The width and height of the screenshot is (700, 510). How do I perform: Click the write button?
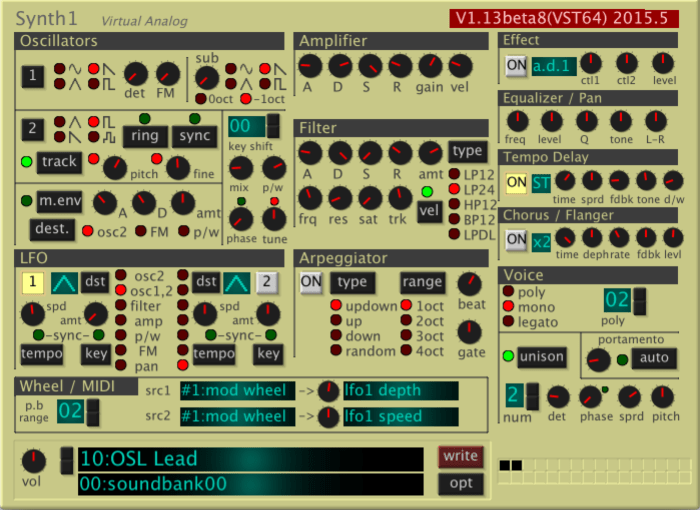tap(461, 456)
